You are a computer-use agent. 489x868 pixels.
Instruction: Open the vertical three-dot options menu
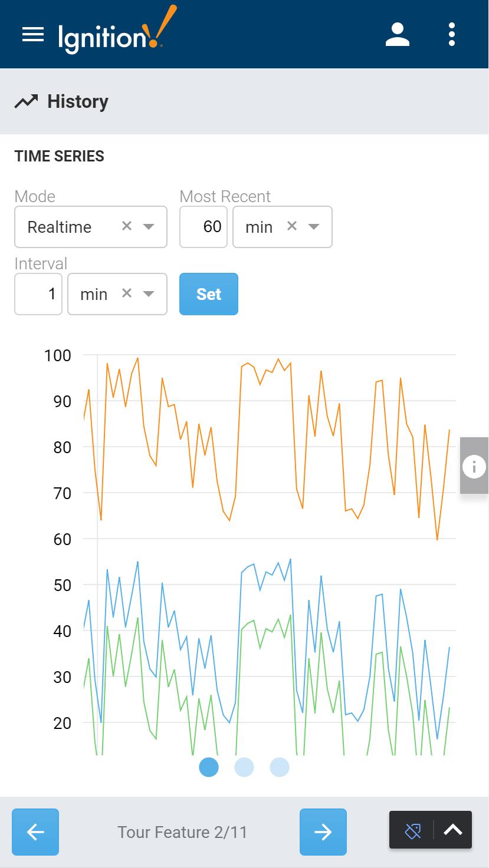(452, 35)
